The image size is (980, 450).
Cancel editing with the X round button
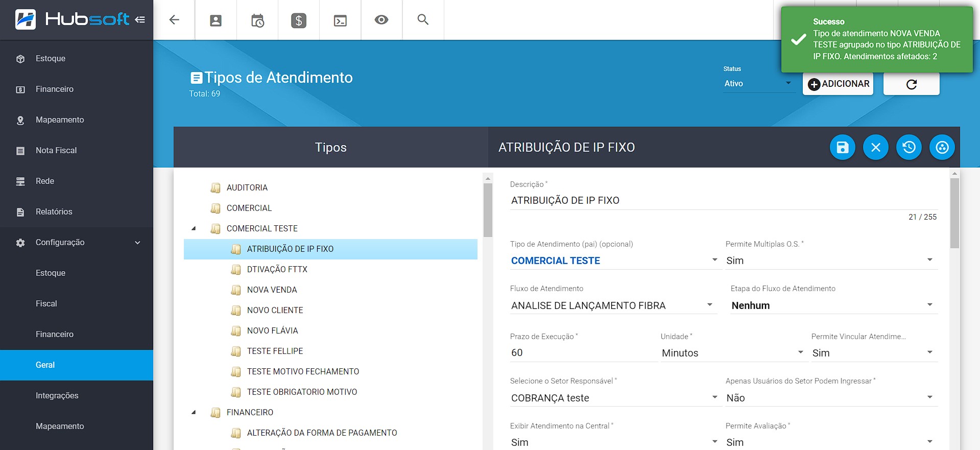pyautogui.click(x=876, y=148)
